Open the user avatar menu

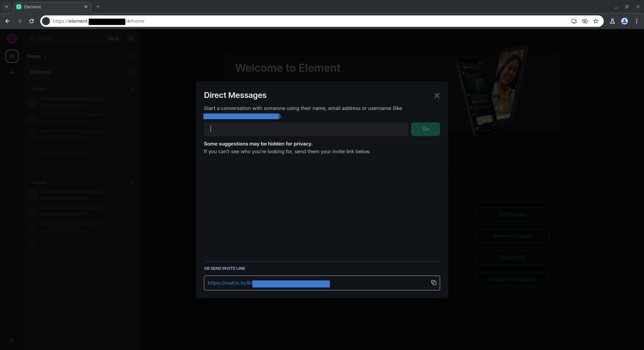pyautogui.click(x=12, y=39)
